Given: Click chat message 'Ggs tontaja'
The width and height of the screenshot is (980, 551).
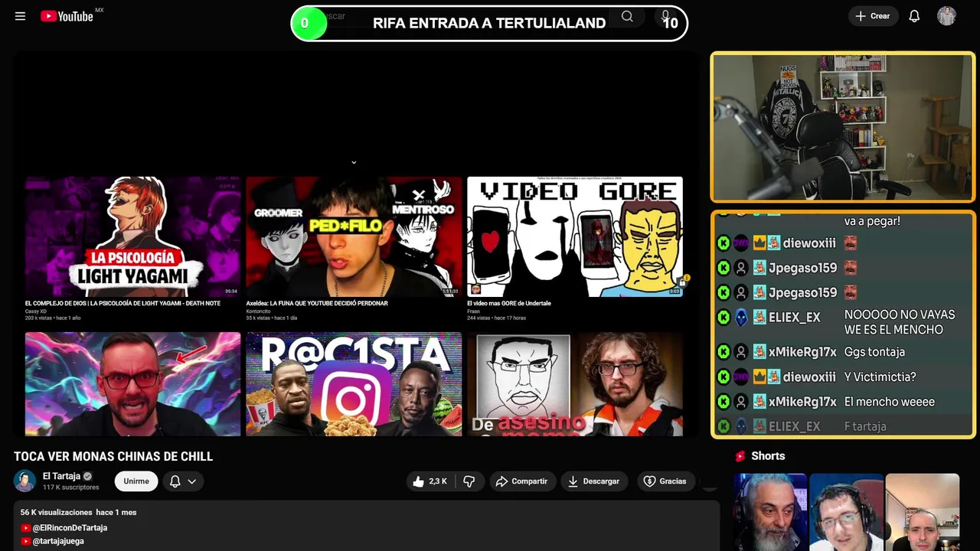Looking at the screenshot, I should click(x=874, y=352).
